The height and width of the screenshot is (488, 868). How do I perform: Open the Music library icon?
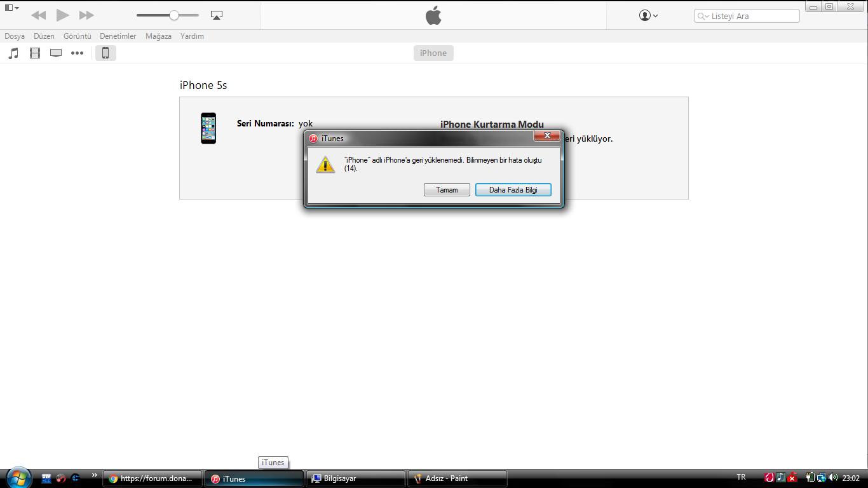pyautogui.click(x=13, y=53)
